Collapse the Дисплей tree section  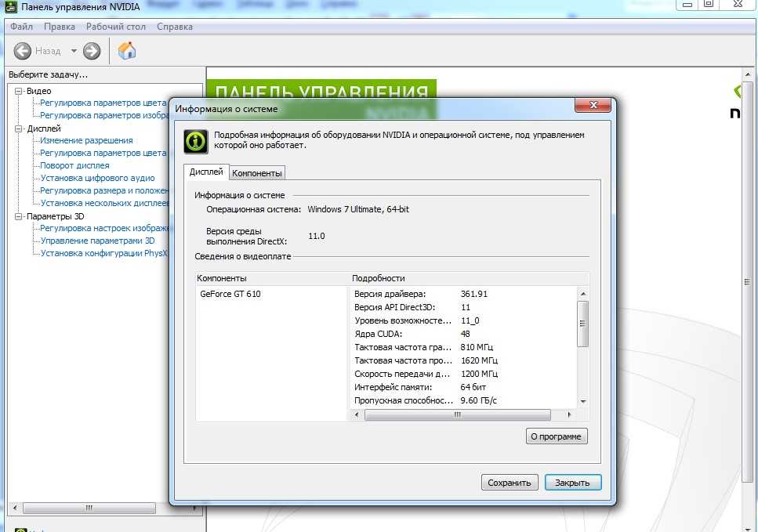19,128
